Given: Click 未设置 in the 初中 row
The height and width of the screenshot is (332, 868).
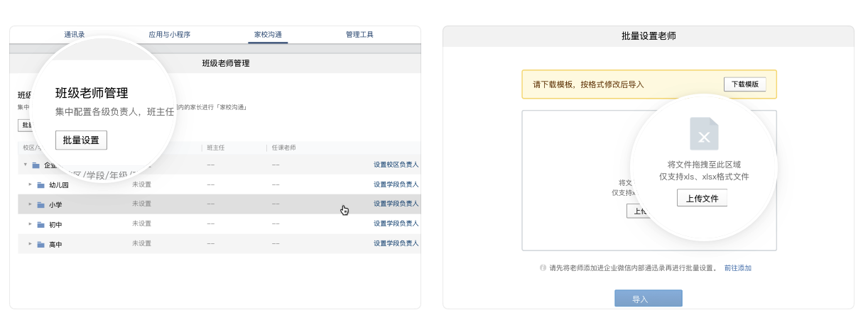Looking at the screenshot, I should click(141, 224).
